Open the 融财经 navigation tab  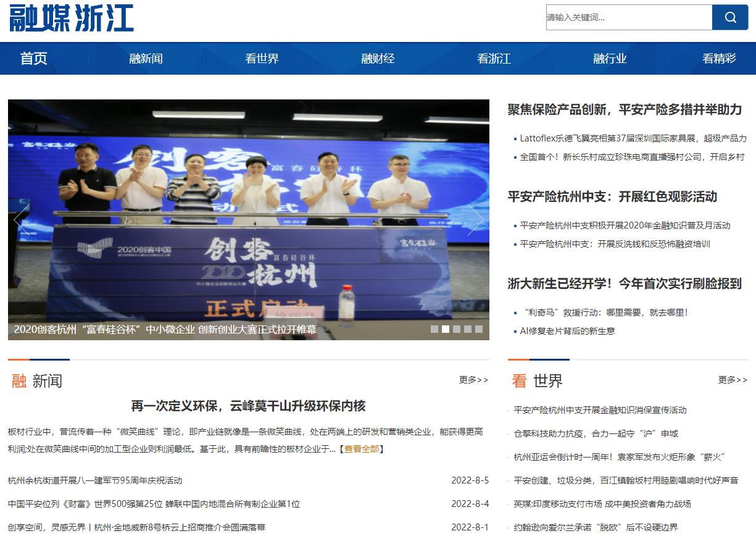(378, 59)
